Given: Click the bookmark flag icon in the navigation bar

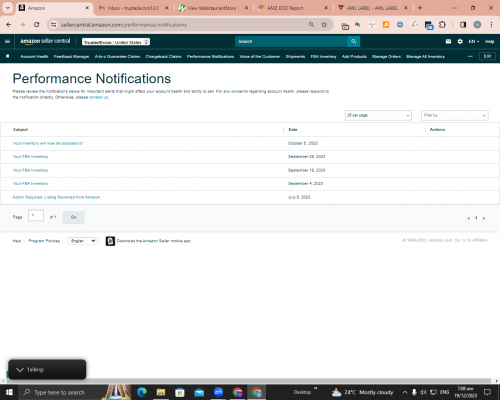Looking at the screenshot, I should tap(8, 56).
